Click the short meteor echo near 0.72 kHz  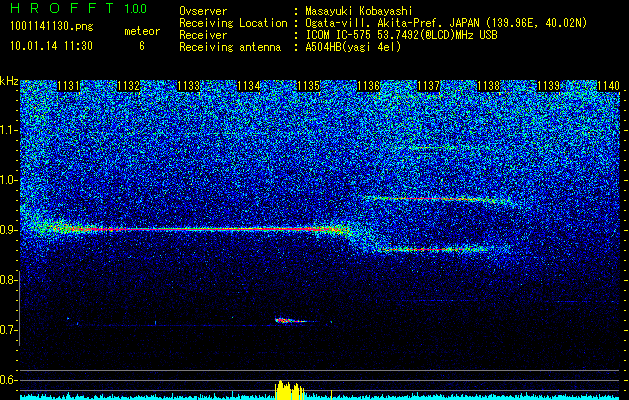(291, 320)
